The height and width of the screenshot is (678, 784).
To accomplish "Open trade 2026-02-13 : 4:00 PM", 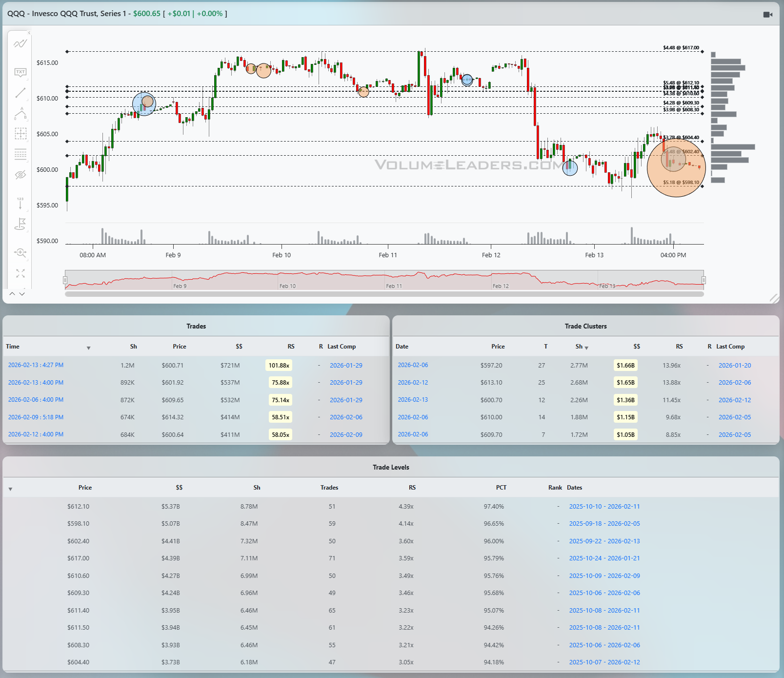I will 36,383.
